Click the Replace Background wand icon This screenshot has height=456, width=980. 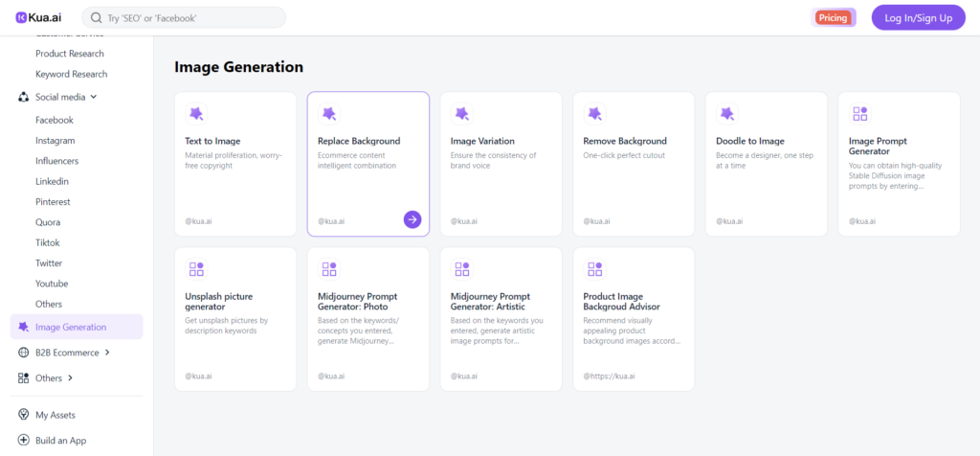pyautogui.click(x=329, y=113)
